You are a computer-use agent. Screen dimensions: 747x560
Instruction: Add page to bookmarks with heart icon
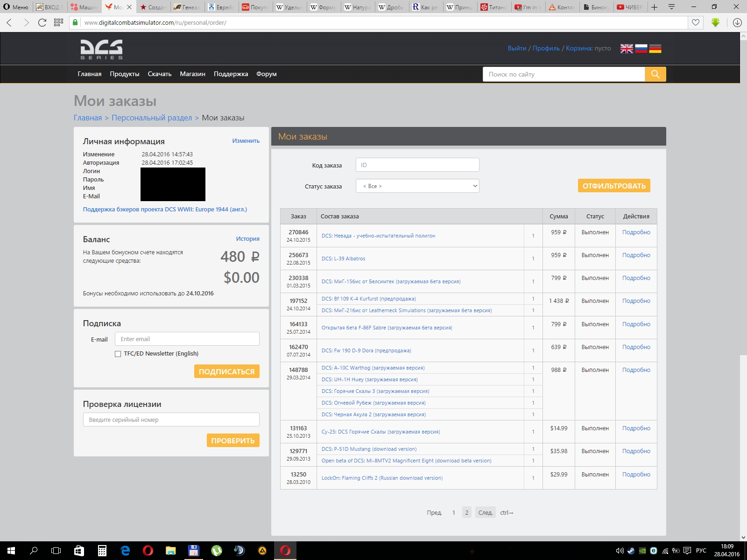[x=696, y=22]
